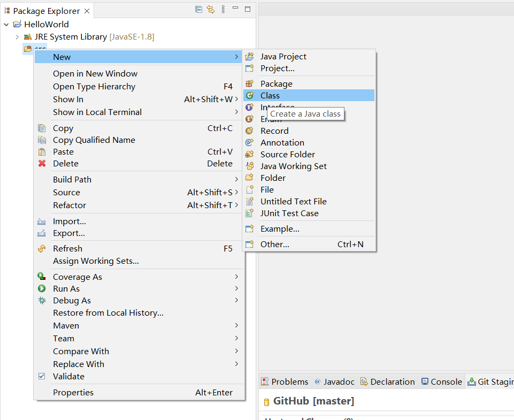Screen dimensions: 514x420
Task: Minimize the Package Explorer view
Action: 235,8
